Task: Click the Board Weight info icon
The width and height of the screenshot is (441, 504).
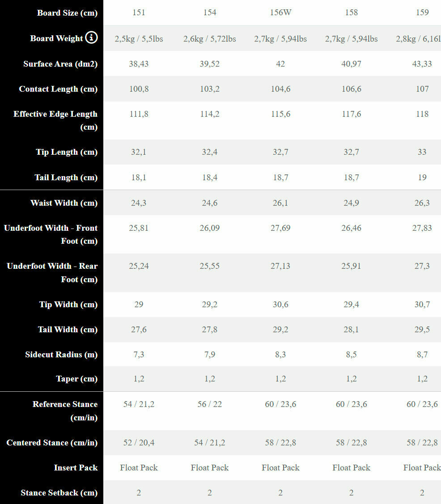Action: tap(91, 38)
